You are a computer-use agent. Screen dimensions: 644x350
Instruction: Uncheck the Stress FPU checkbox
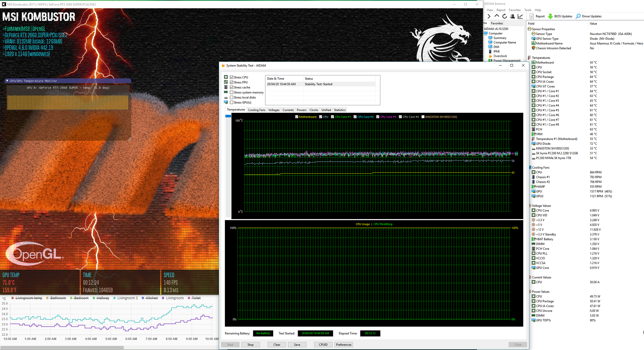tap(232, 82)
